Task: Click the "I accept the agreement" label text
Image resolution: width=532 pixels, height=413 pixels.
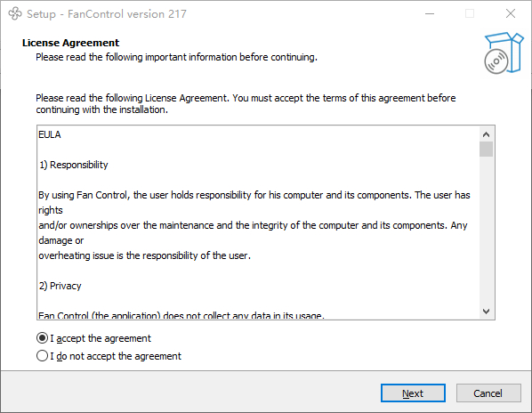Action: (x=101, y=338)
